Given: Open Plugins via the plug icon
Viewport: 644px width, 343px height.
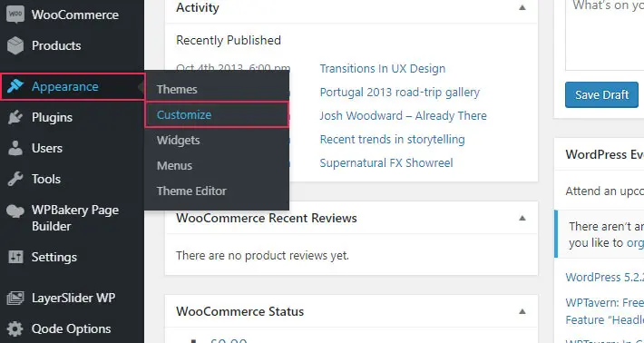Looking at the screenshot, I should click(x=15, y=117).
